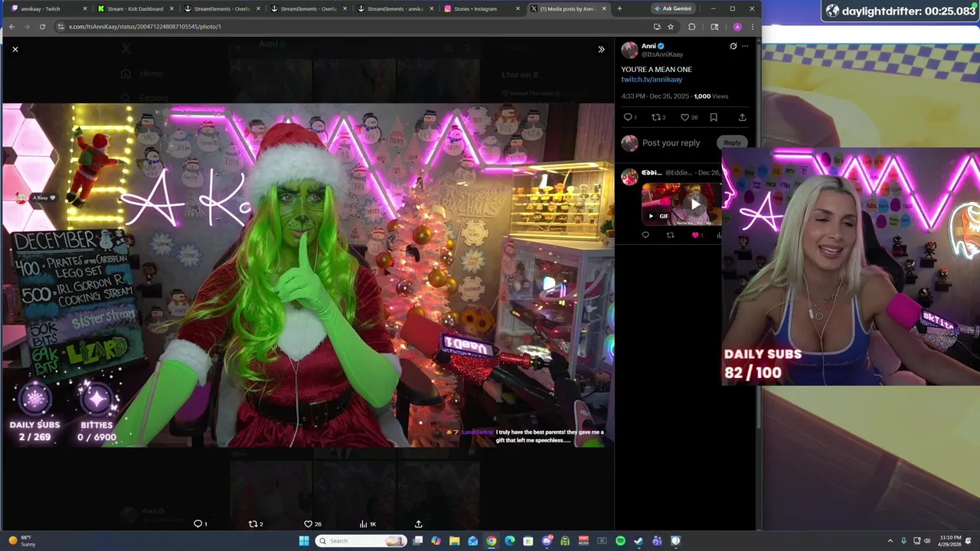The image size is (980, 551).
Task: Bookmark this page with the star icon
Action: tap(671, 27)
